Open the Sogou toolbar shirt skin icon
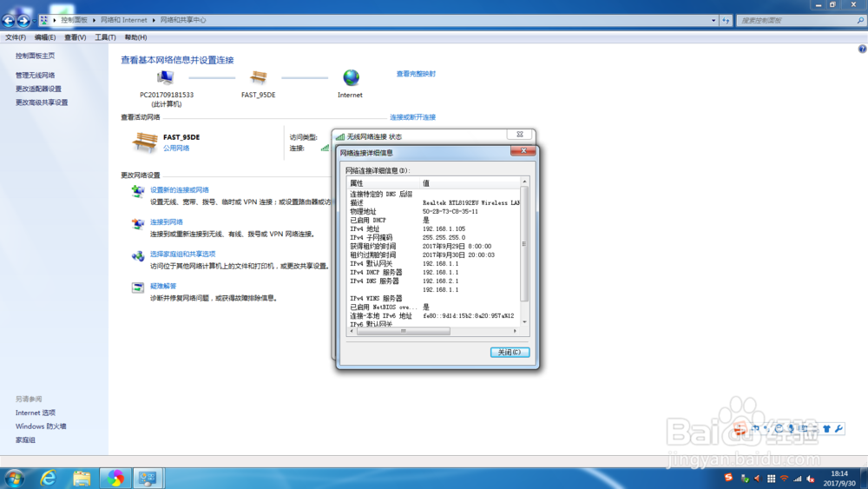 point(826,429)
